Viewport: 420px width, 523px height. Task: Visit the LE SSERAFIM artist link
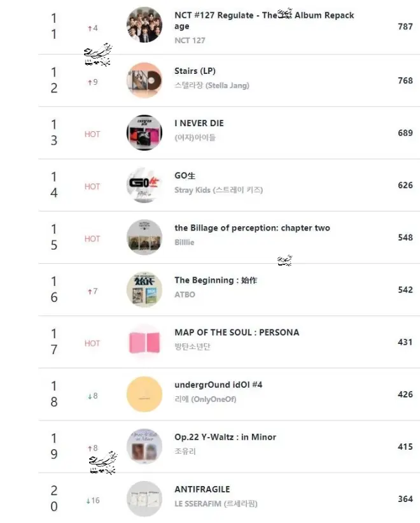[216, 503]
